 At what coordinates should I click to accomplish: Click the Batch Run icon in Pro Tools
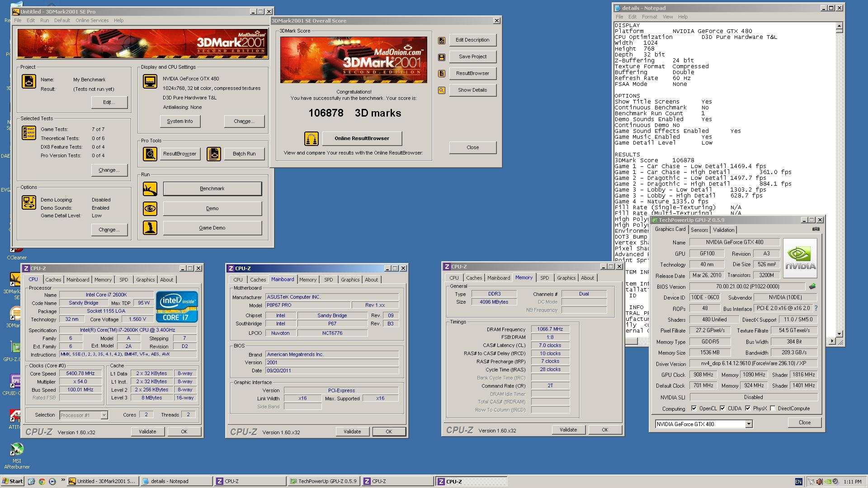214,154
